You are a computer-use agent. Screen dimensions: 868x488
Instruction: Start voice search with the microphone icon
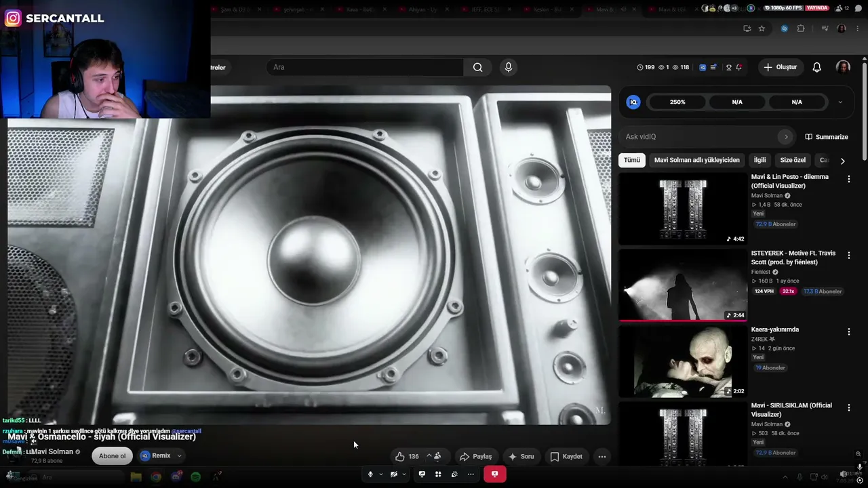pyautogui.click(x=508, y=67)
